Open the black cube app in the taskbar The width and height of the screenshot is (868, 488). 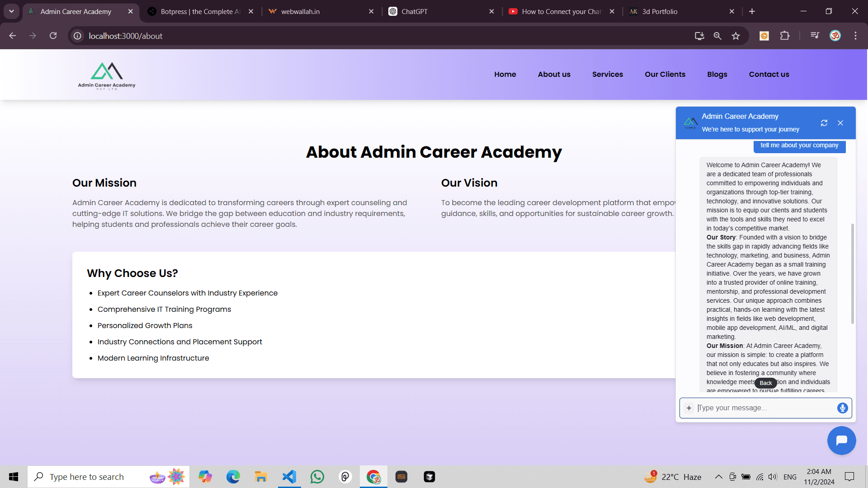point(429,477)
